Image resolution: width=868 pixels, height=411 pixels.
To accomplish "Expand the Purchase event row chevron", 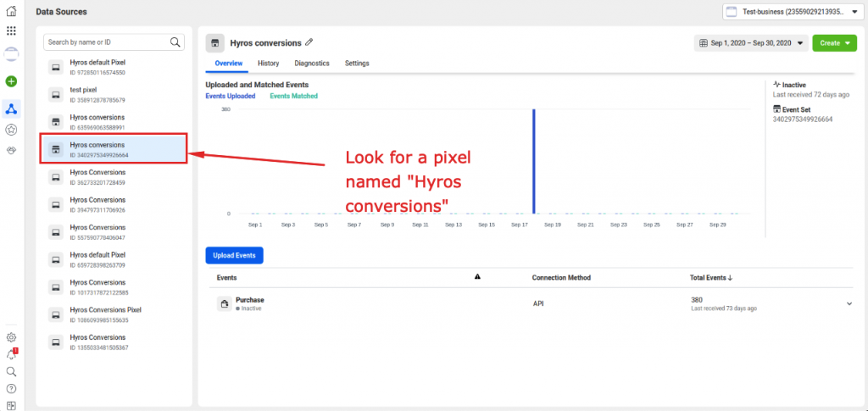I will pyautogui.click(x=849, y=303).
